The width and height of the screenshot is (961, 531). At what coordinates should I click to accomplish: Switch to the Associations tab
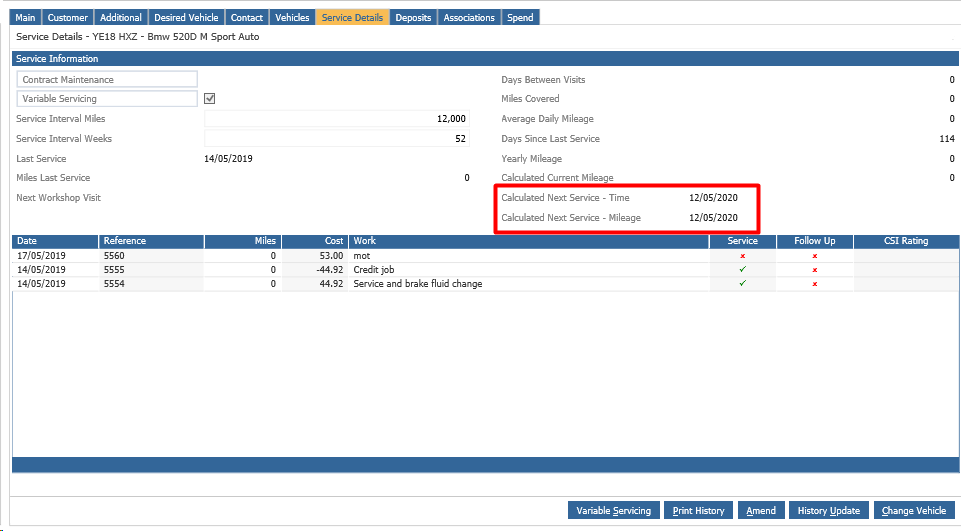pyautogui.click(x=469, y=17)
